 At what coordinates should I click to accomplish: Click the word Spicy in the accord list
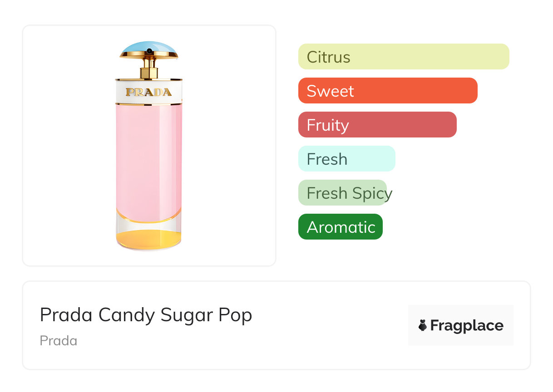click(372, 193)
